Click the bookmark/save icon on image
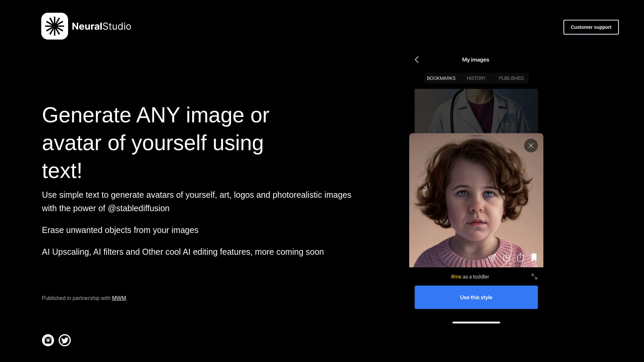The height and width of the screenshot is (362, 644). coord(534,257)
